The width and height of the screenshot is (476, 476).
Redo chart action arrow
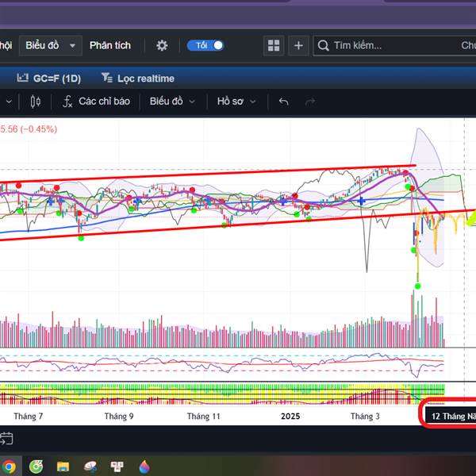[x=310, y=102]
